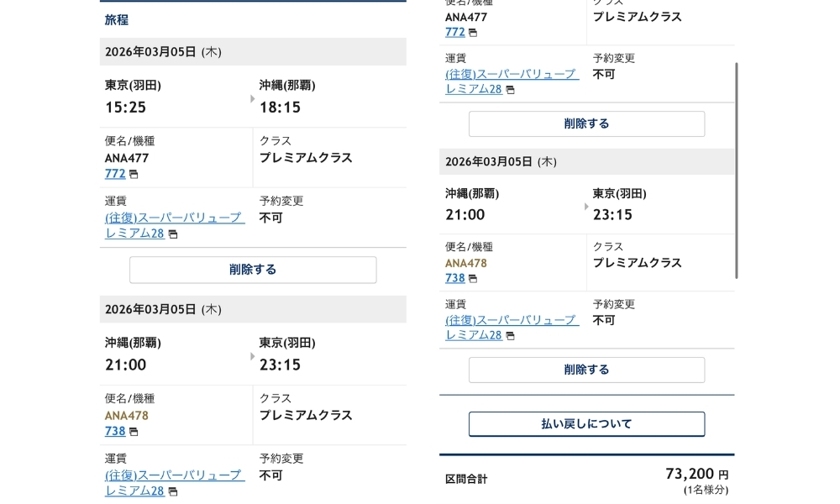Click popup icon after outbound スーパーバリュープレミアム28 fare link
Viewport: 840px width, 504px height.
[172, 234]
